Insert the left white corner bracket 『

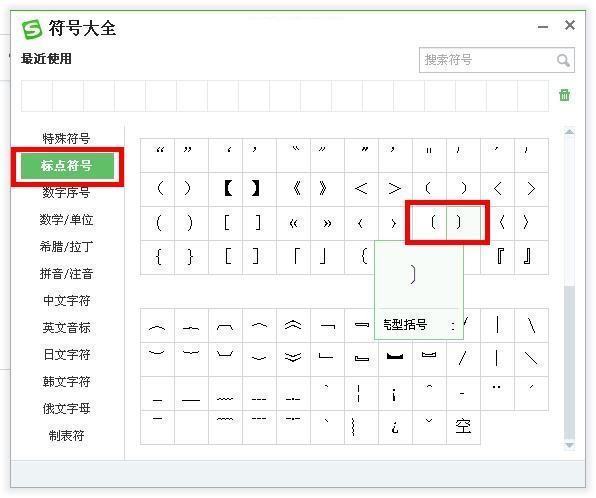[498, 257]
